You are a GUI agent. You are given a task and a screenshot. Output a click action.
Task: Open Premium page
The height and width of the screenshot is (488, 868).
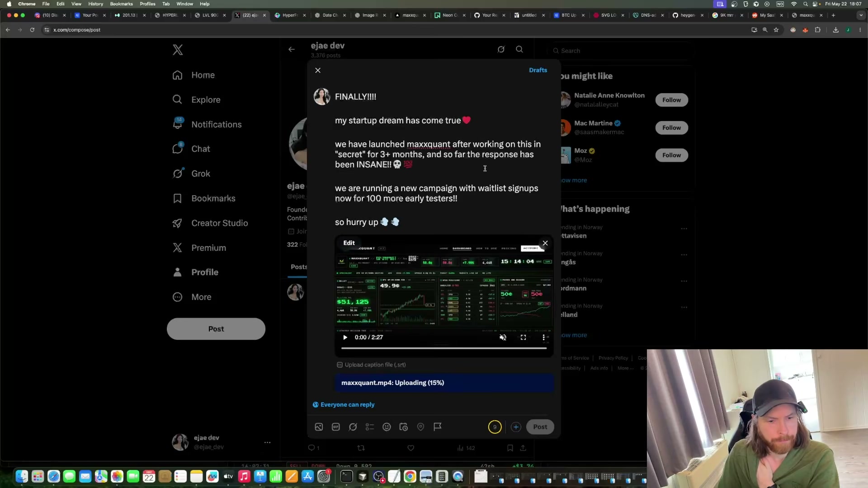point(199,248)
